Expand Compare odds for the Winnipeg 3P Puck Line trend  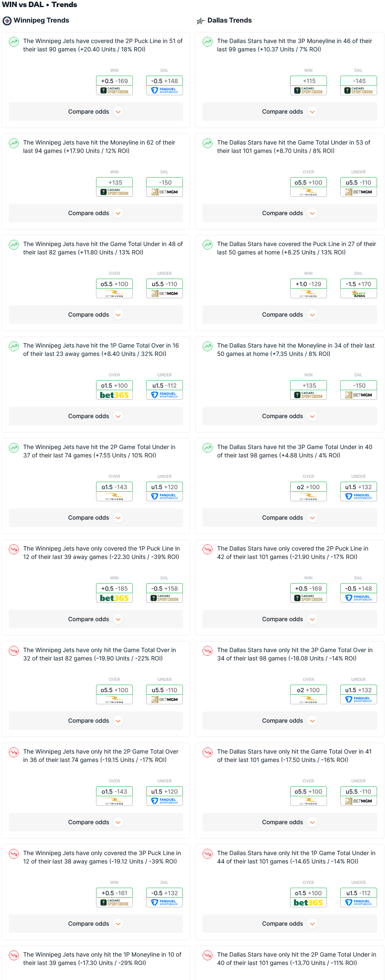pos(96,924)
